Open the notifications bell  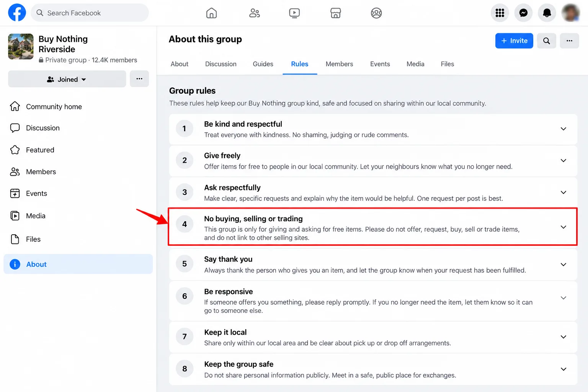click(x=547, y=13)
